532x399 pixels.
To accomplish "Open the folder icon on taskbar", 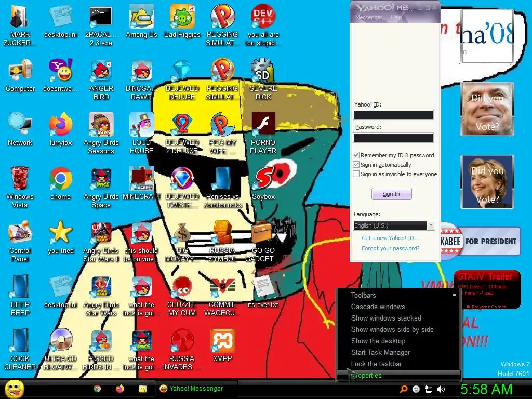I will [x=142, y=389].
